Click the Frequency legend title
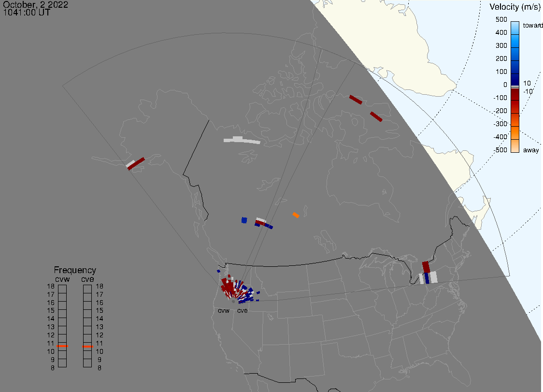 click(75, 270)
